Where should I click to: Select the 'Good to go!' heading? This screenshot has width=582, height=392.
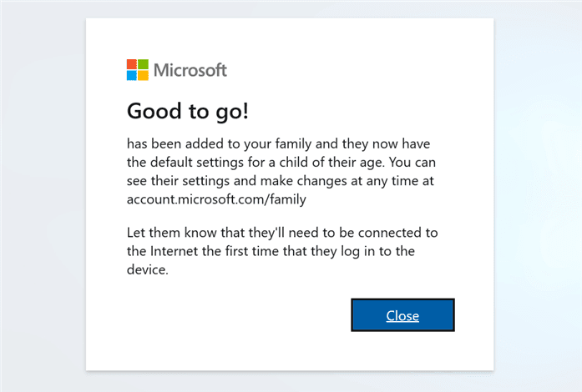[x=187, y=111]
